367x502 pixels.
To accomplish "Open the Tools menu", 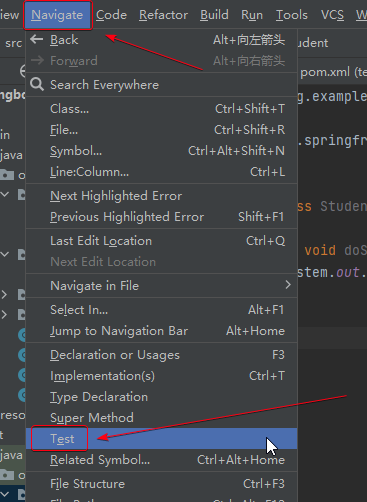I will click(x=292, y=15).
